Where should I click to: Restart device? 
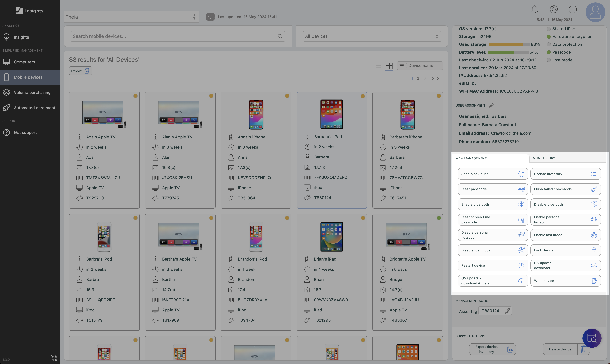tap(493, 265)
